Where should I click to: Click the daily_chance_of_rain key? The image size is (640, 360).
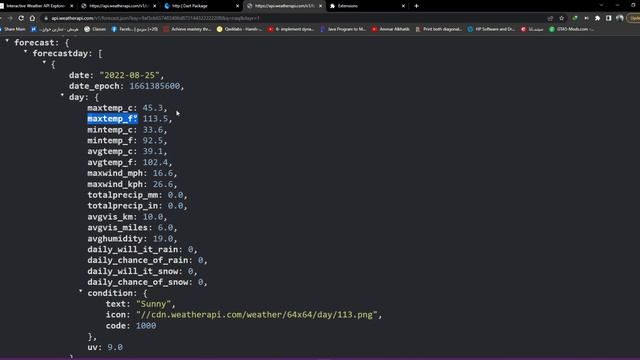pyautogui.click(x=138, y=260)
